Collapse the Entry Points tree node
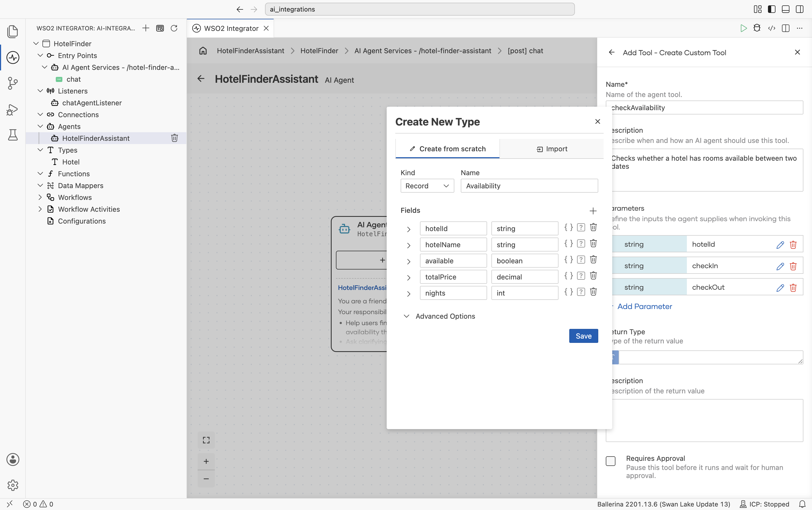 click(40, 55)
